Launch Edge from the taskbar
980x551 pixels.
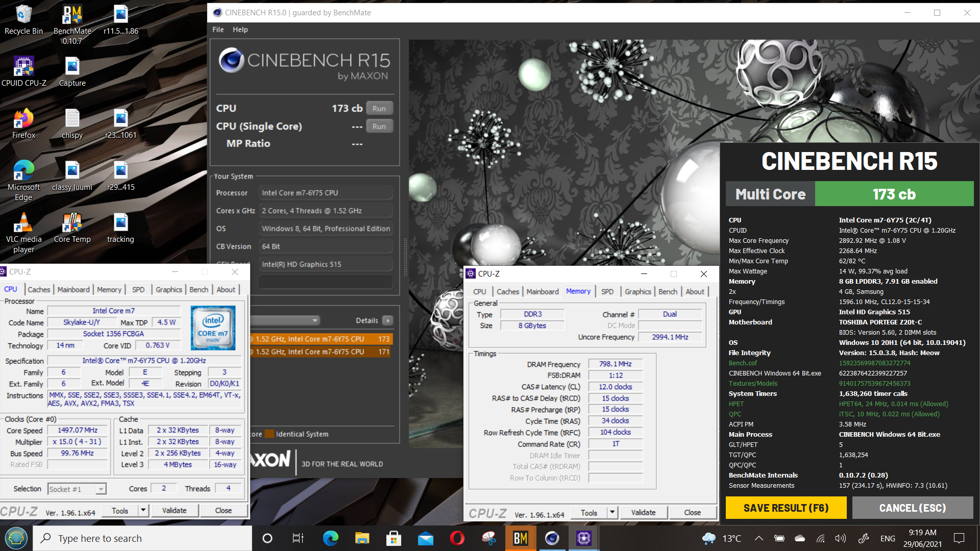click(x=330, y=538)
